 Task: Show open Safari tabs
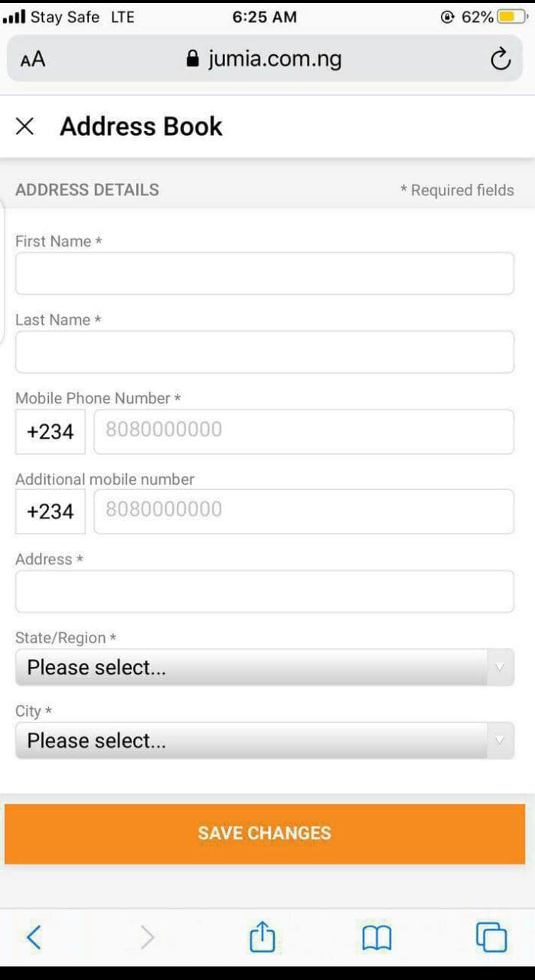point(491,936)
